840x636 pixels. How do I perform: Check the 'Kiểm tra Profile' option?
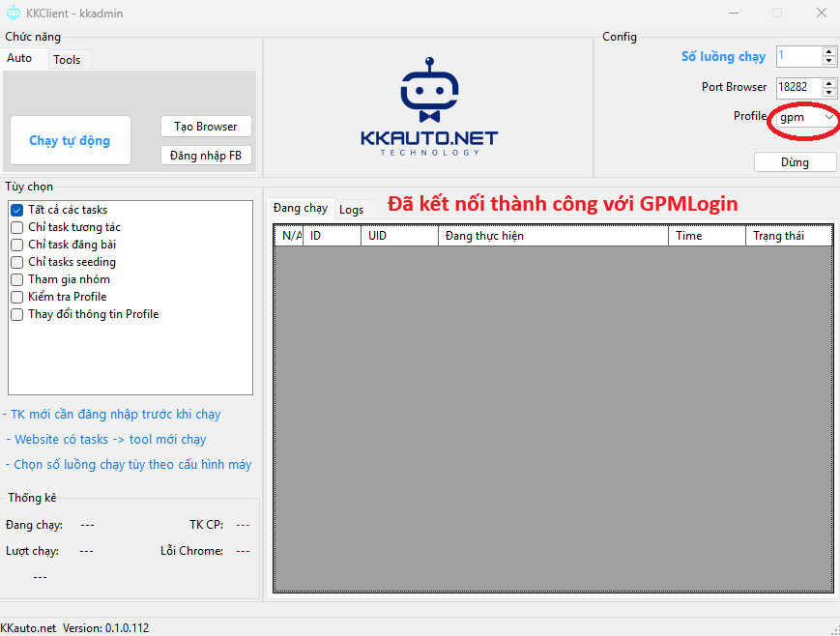[x=16, y=297]
